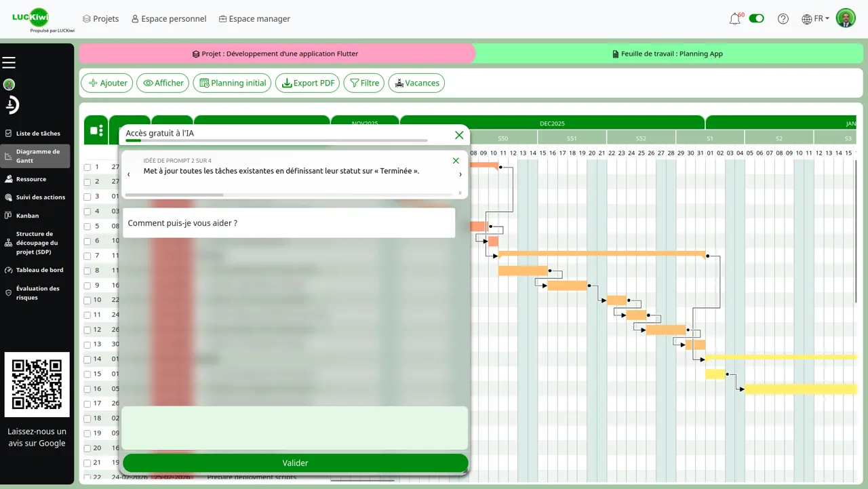Open the Projets menu
Image resolution: width=868 pixels, height=489 pixels.
(x=100, y=19)
